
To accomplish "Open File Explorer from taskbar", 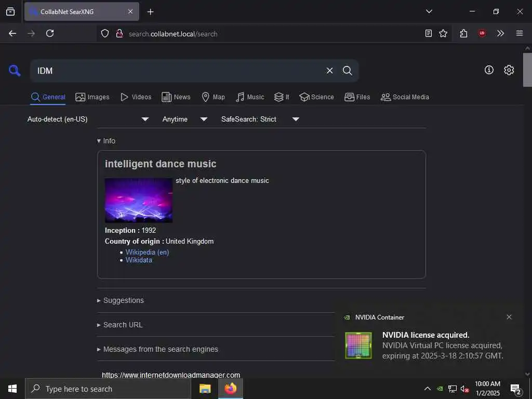I will (x=205, y=389).
